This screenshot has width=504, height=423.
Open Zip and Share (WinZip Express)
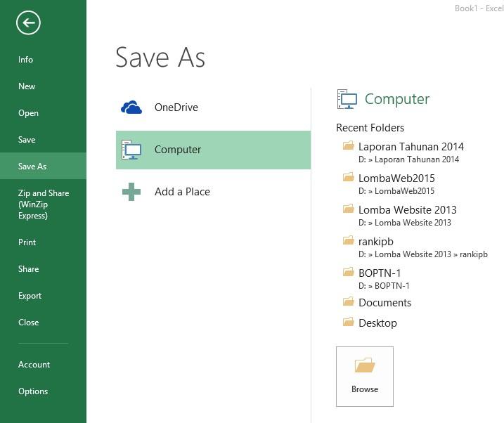[x=44, y=204]
